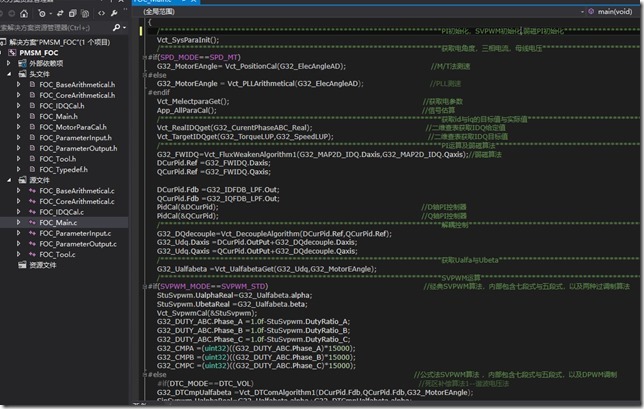
Task: Click the DCurPid.Fdb =G32_IDFDB_LPF.Out; line
Action: pyautogui.click(x=218, y=190)
